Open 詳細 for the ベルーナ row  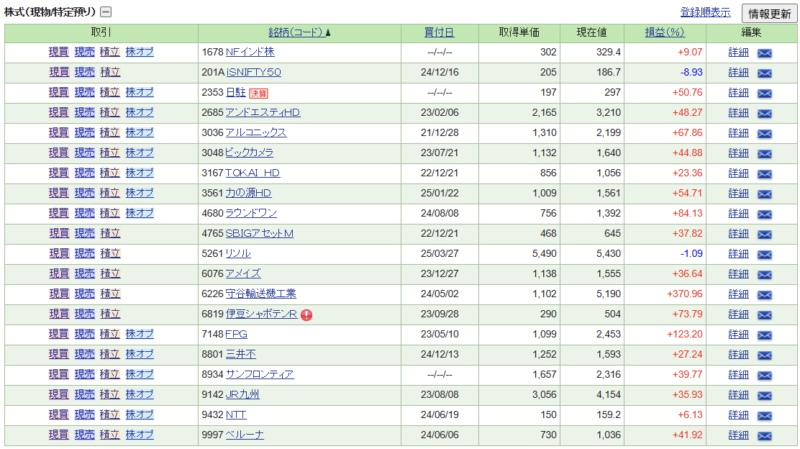(738, 435)
